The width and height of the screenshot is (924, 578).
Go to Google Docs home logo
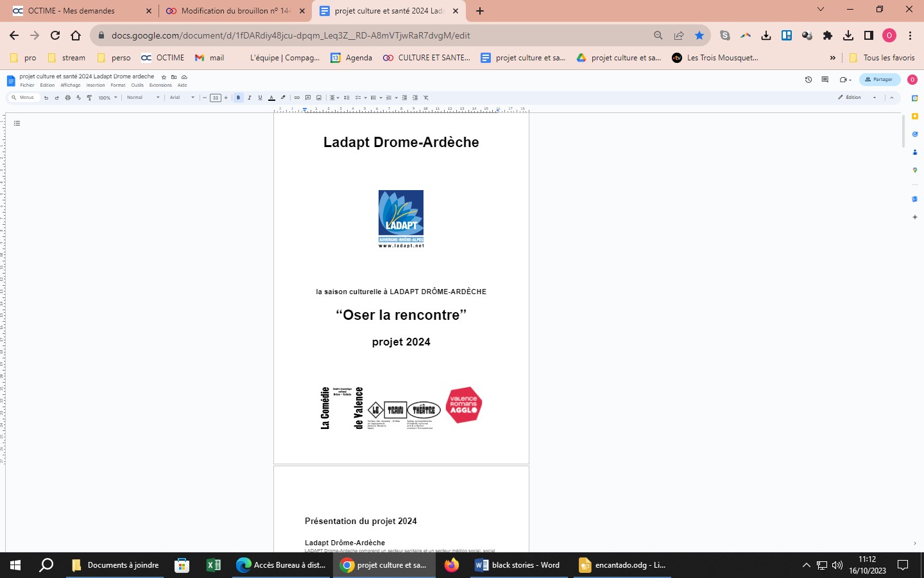(11, 81)
